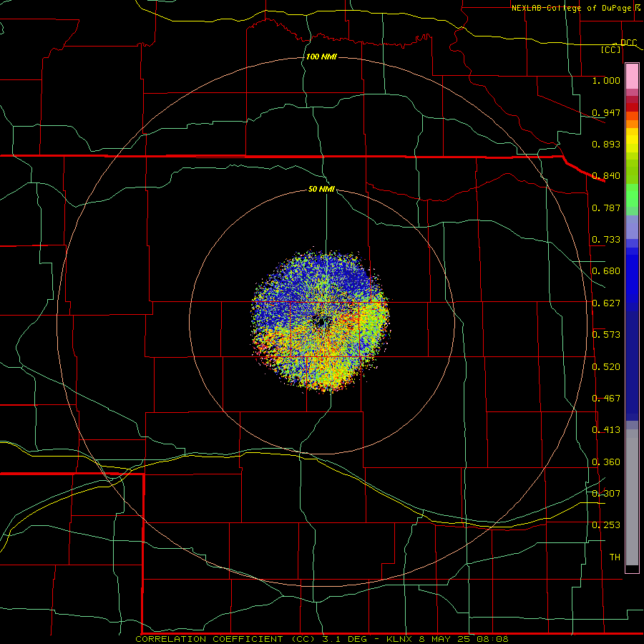Pick the dark navy segment of the color bar

tap(632, 366)
